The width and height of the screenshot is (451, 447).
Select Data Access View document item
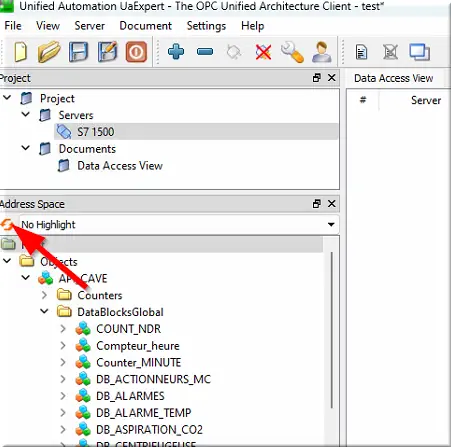[120, 166]
